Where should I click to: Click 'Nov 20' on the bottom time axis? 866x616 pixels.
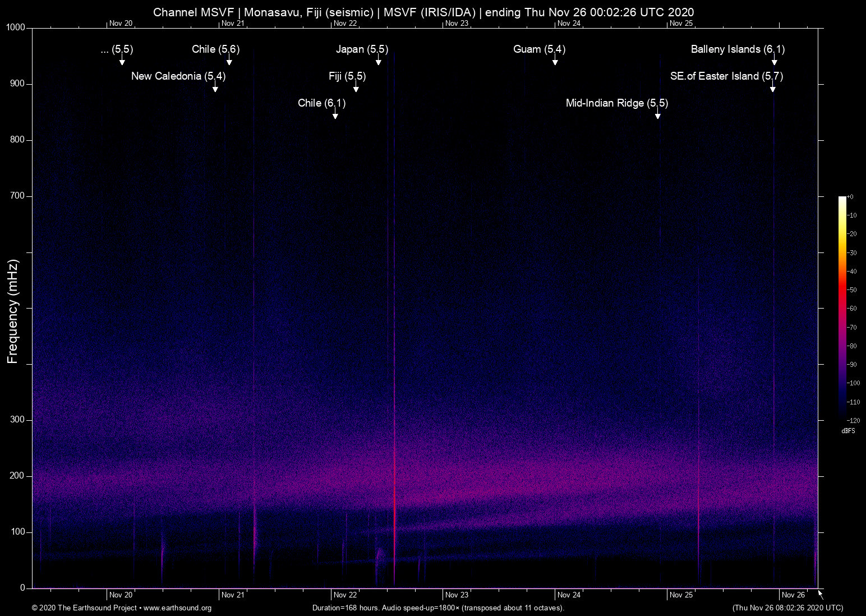[x=121, y=595]
